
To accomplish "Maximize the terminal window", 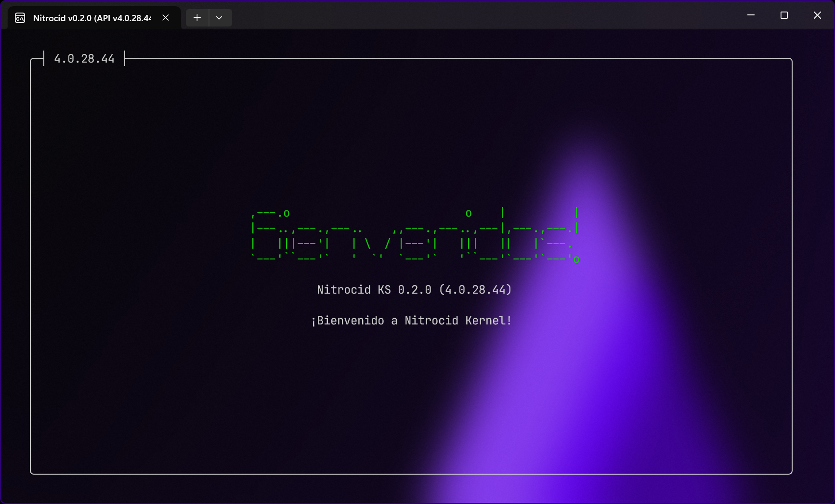I will point(784,15).
